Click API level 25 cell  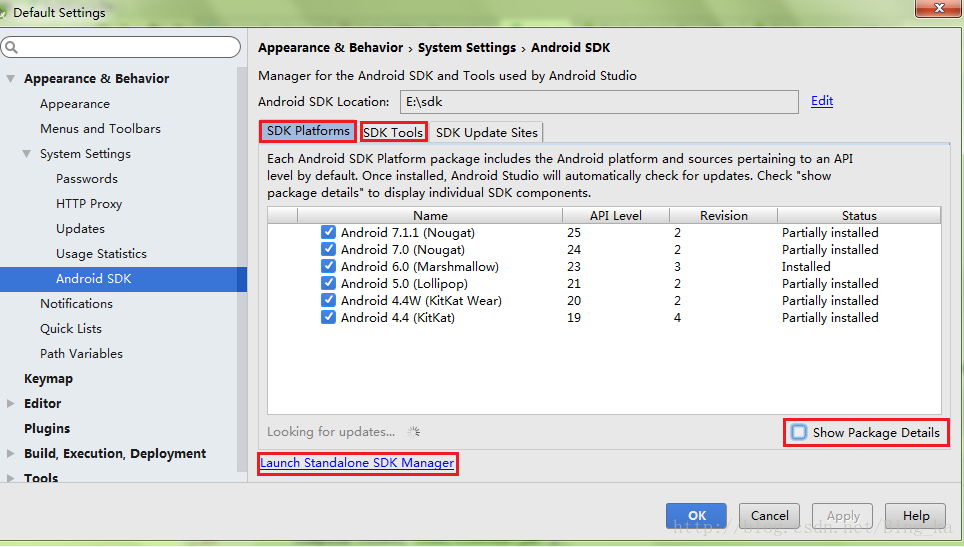[574, 233]
